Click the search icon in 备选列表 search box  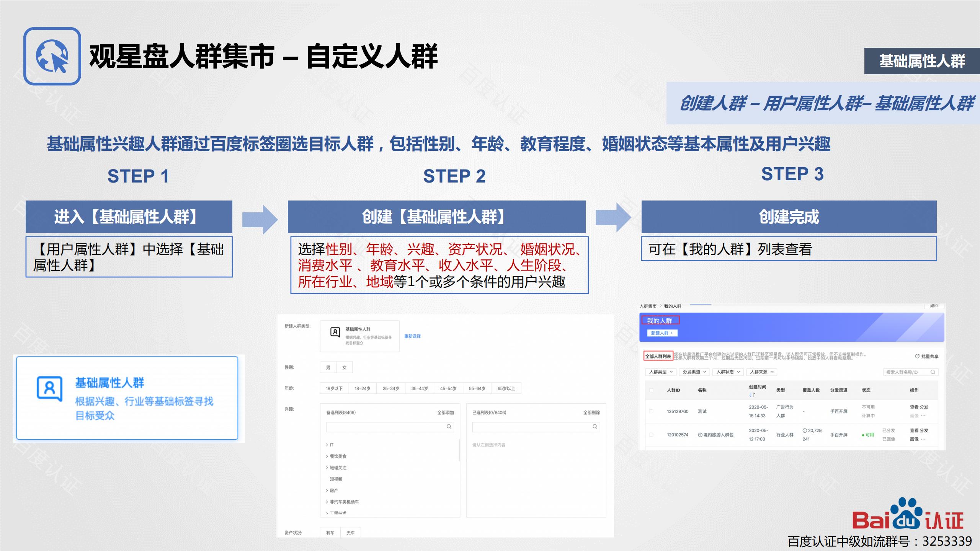pos(449,427)
